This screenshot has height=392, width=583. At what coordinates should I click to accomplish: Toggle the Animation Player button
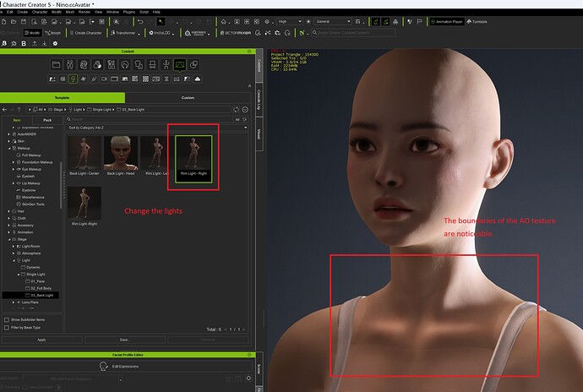click(x=446, y=22)
